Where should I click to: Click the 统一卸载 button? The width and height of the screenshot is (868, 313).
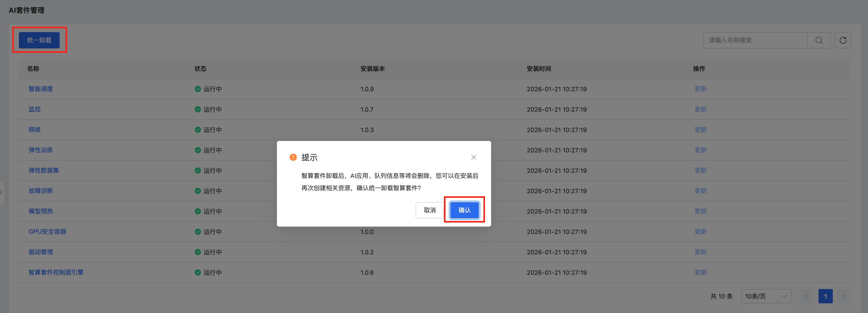pos(39,40)
